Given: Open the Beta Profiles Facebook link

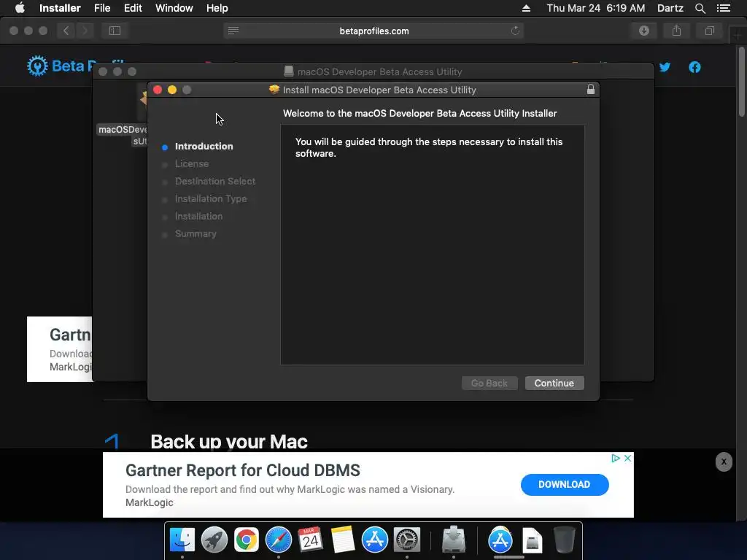Looking at the screenshot, I should [694, 67].
